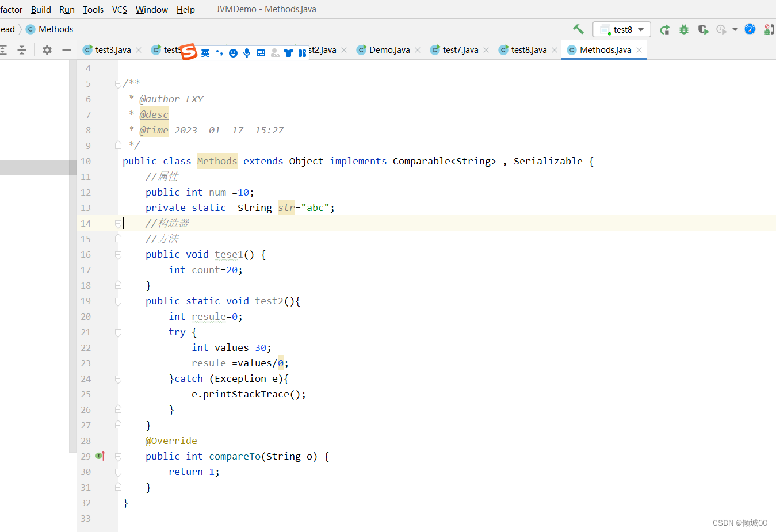Collapse the Javadoc comment fold on line 5
This screenshot has width=776, height=532.
click(x=118, y=83)
